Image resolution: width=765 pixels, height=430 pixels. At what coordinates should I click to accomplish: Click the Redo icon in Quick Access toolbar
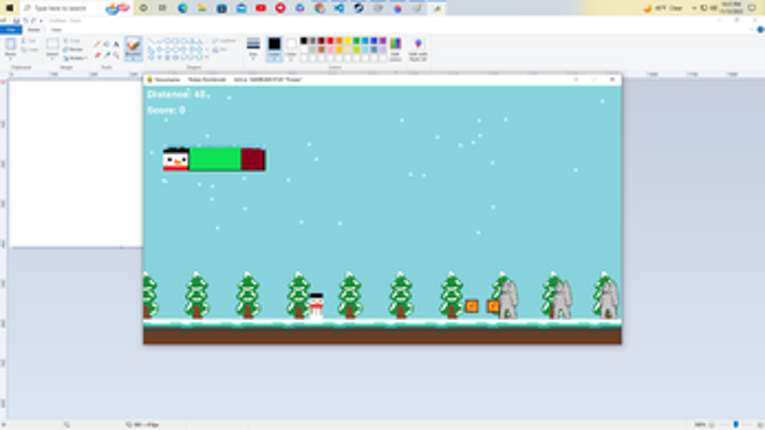click(33, 20)
